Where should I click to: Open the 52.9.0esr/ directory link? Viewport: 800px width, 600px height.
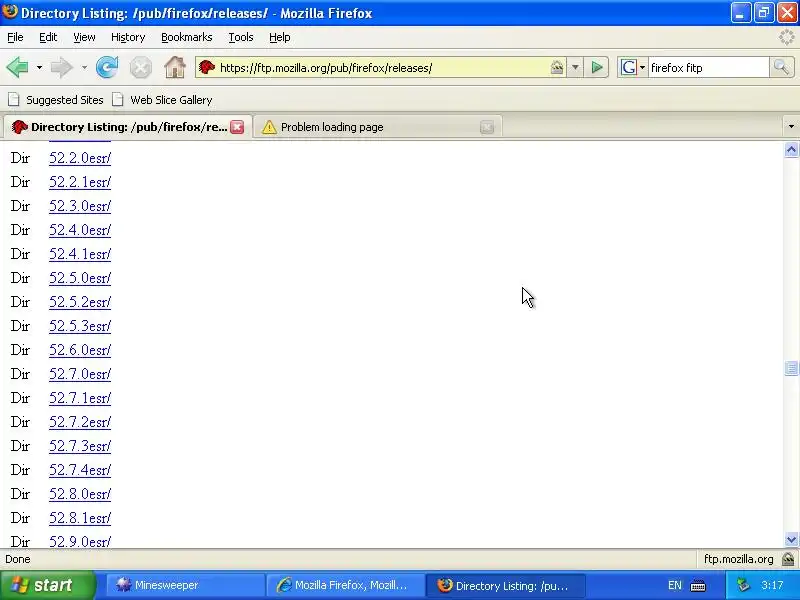point(80,541)
